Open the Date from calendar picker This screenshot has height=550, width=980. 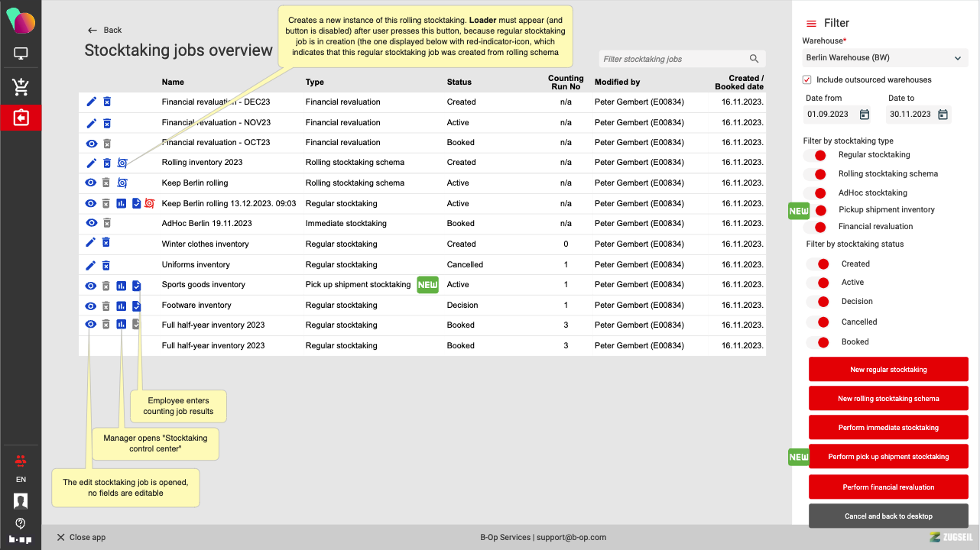coord(864,115)
